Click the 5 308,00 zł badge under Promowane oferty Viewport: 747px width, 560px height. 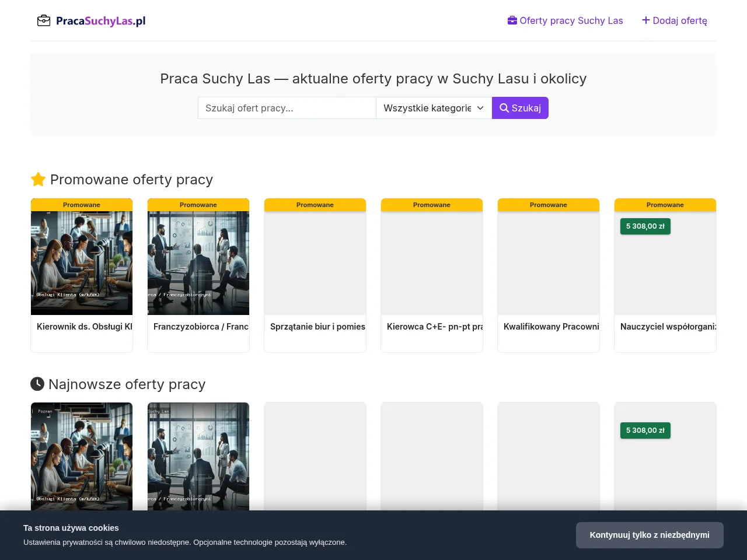pos(645,226)
